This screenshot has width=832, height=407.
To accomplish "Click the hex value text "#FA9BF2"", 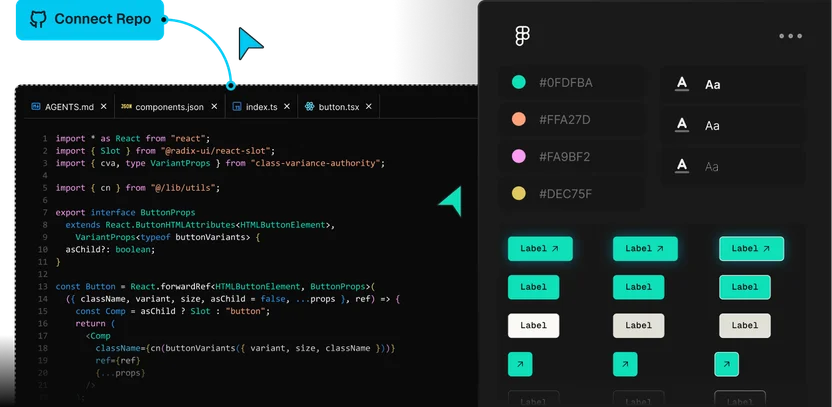I will pyautogui.click(x=565, y=157).
